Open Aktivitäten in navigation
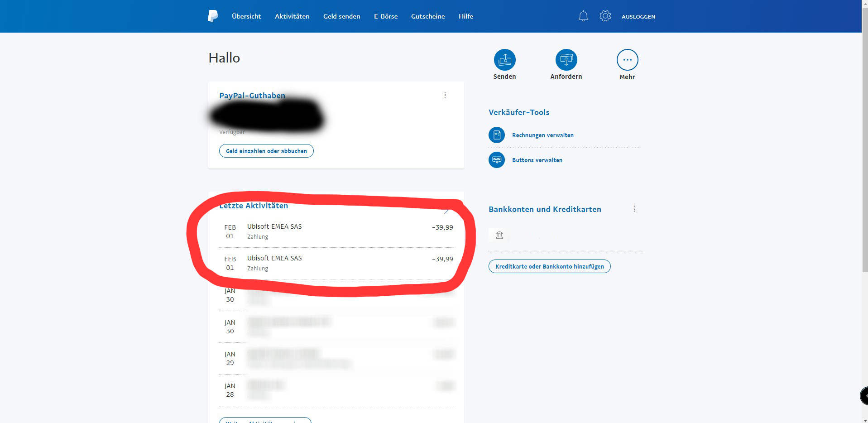 click(x=292, y=16)
